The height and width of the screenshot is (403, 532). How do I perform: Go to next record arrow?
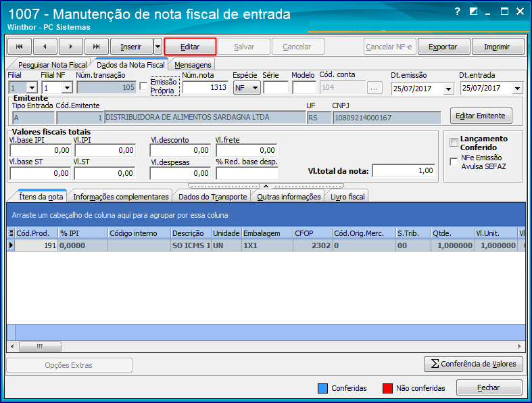click(x=70, y=47)
